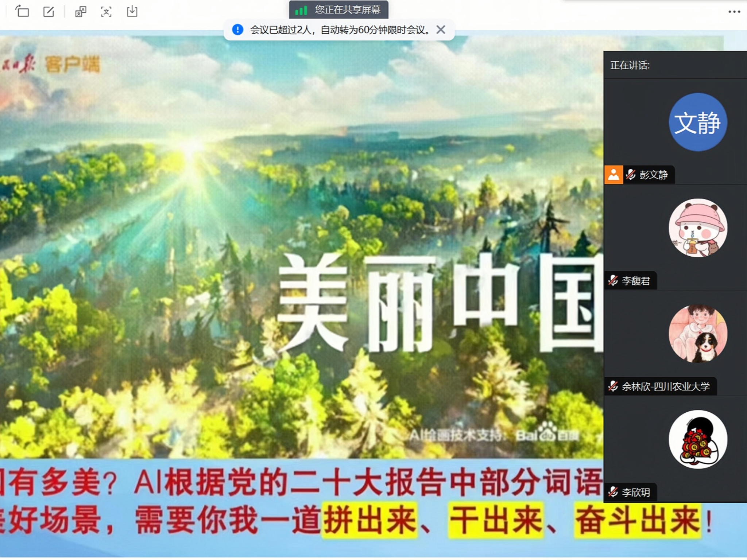Toggle muted microphone icon for 李欣玥
Viewport: 747px width, 560px height.
[x=613, y=492]
